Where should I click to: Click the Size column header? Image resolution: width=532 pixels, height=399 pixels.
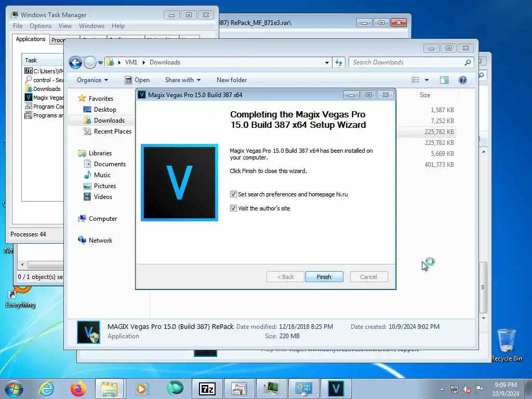[x=425, y=95]
